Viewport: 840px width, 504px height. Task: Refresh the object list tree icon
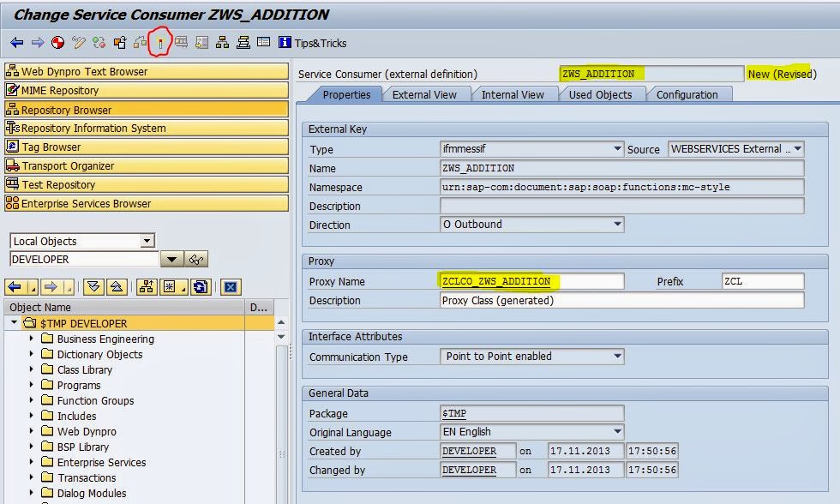tap(199, 285)
